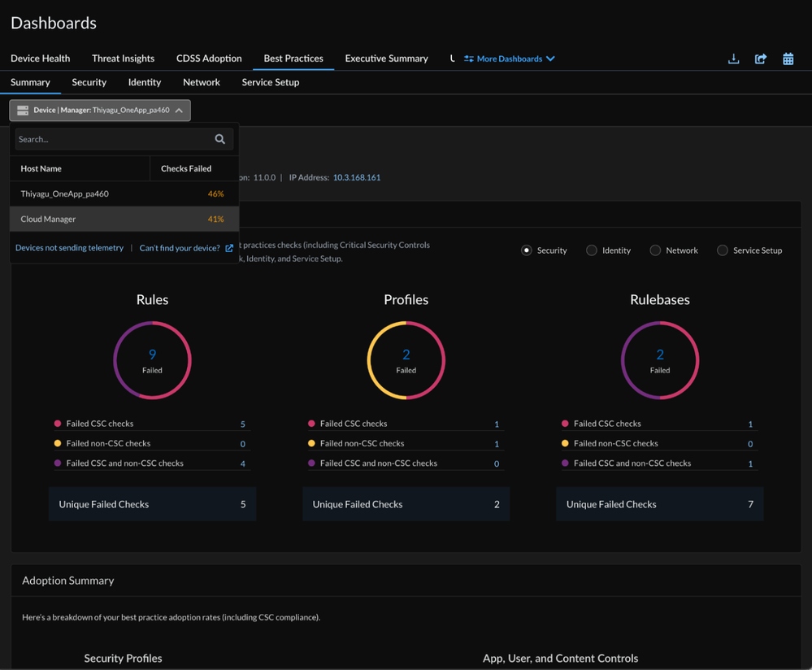Click the device server icon in selector
812x670 pixels.
(23, 111)
